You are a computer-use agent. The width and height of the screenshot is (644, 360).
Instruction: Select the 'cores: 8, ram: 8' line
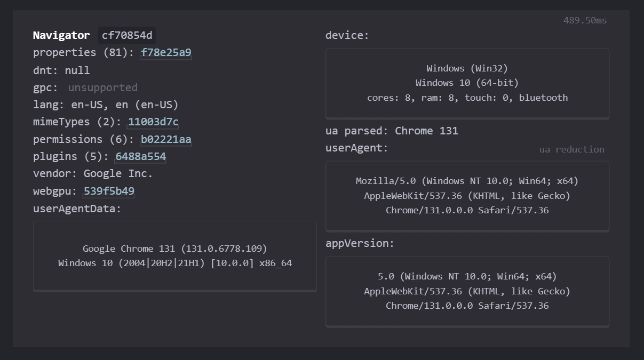[467, 98]
